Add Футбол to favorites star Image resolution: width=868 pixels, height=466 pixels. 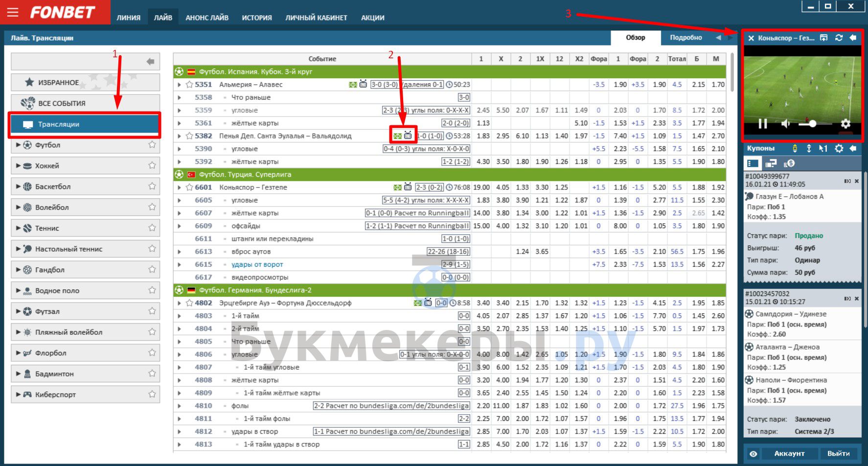152,145
